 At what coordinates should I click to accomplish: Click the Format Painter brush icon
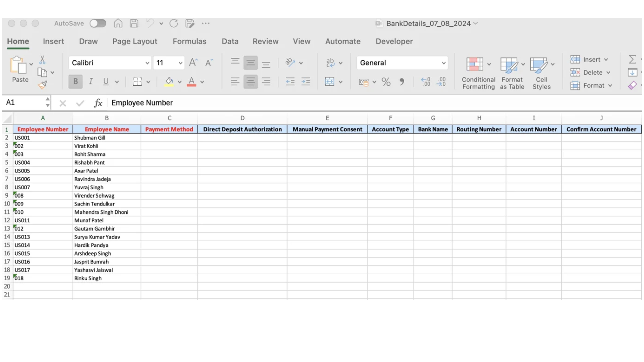(43, 85)
